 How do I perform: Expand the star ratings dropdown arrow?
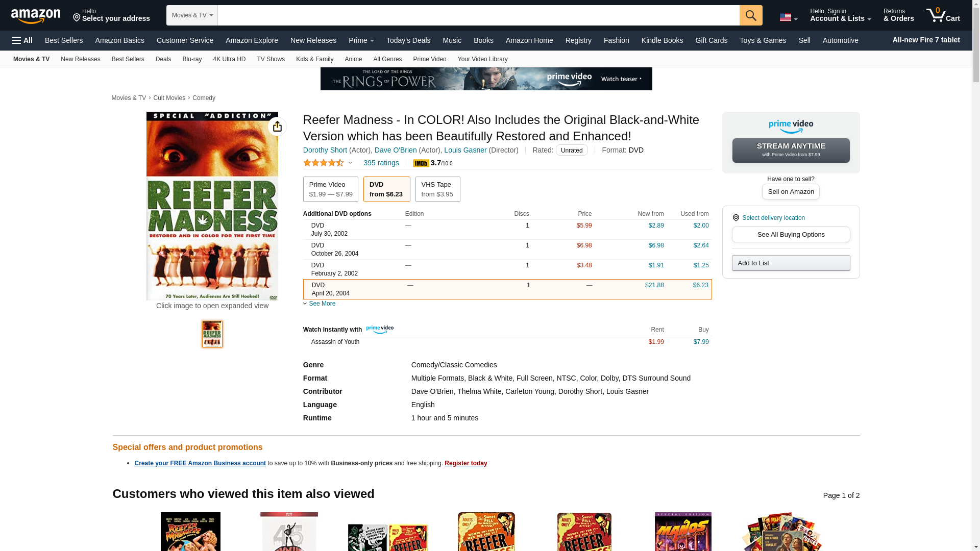[x=350, y=163]
